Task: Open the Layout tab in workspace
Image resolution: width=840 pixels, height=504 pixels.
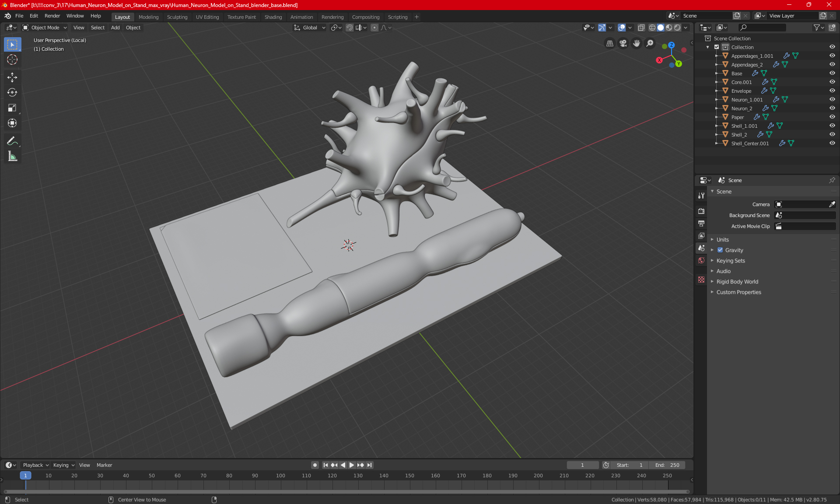Action: point(122,16)
